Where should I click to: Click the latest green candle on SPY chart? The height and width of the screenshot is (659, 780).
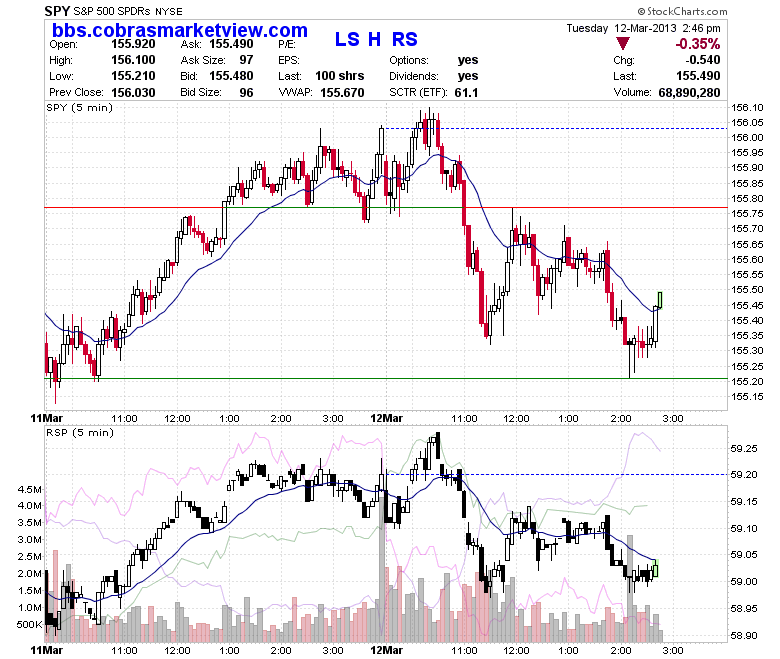(x=660, y=300)
